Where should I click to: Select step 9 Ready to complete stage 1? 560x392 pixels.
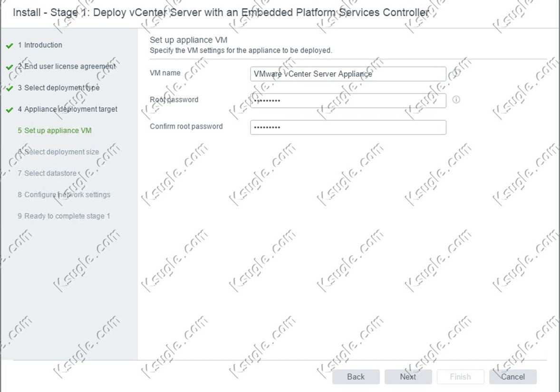(64, 216)
